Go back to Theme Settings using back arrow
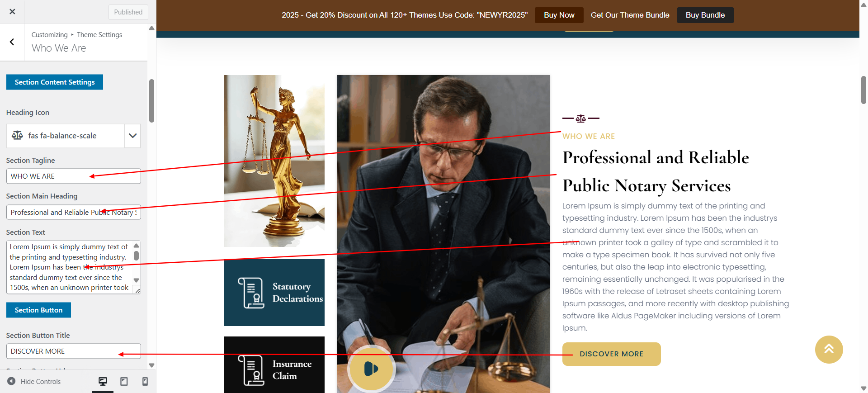The image size is (868, 393). (12, 42)
